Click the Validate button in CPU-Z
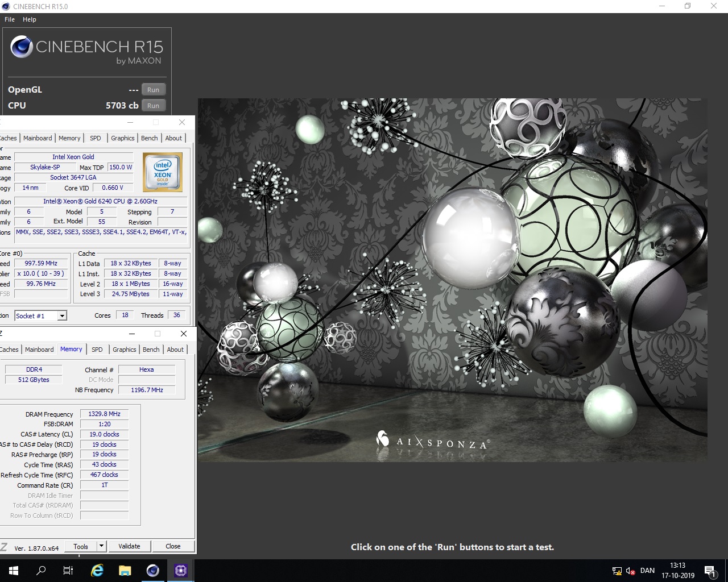 tap(129, 547)
